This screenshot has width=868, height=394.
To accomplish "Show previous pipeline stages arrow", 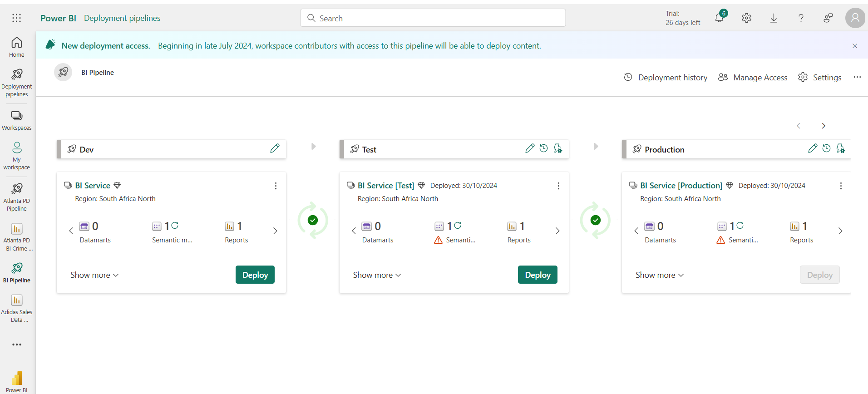I will (799, 126).
